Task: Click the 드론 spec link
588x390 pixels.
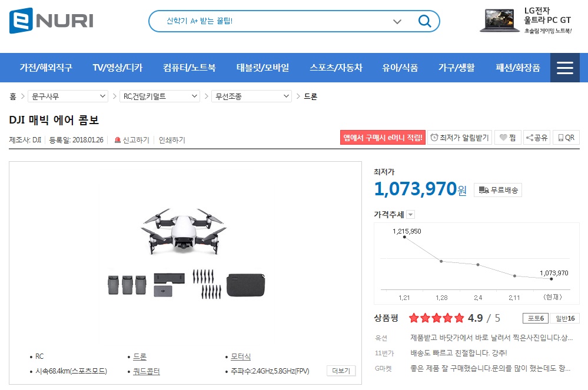Action: pos(140,356)
